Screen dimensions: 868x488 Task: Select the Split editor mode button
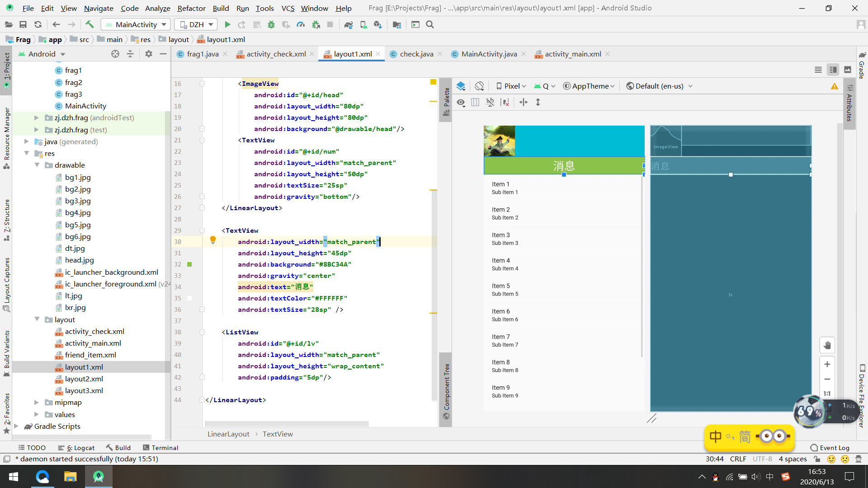point(833,70)
